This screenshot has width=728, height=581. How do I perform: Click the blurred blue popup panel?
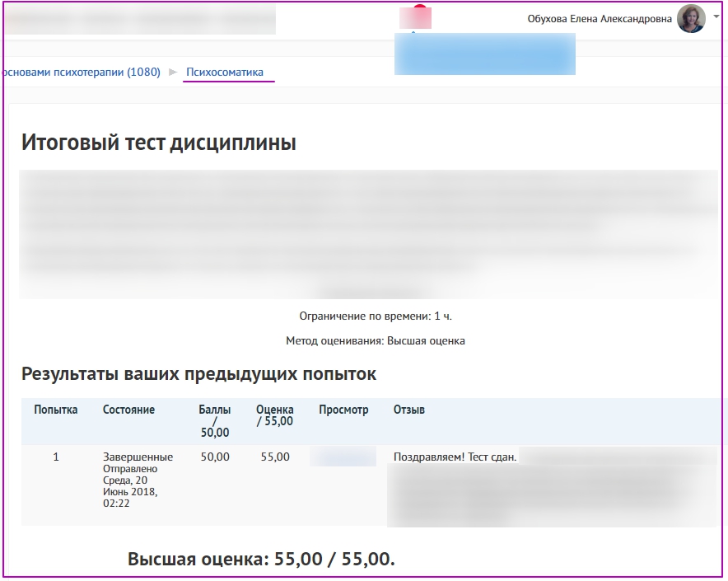(x=484, y=54)
